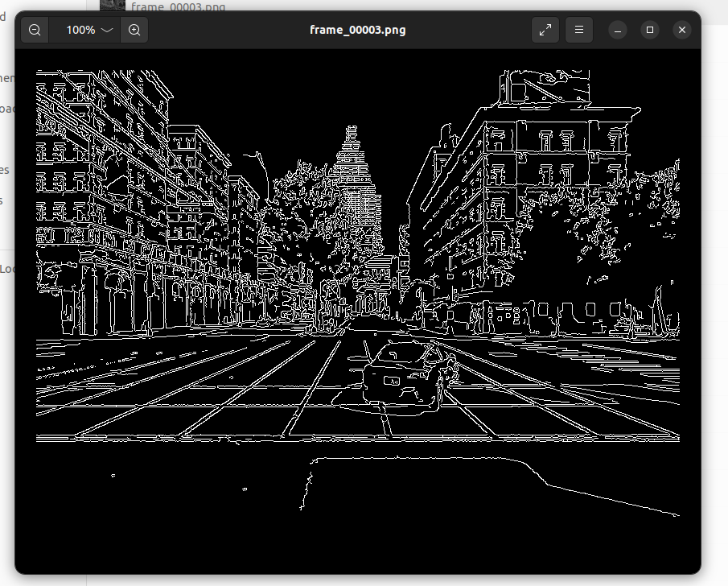Open Other Locations in background sidebar
This screenshot has width=728, height=586.
pyautogui.click(x=6, y=269)
